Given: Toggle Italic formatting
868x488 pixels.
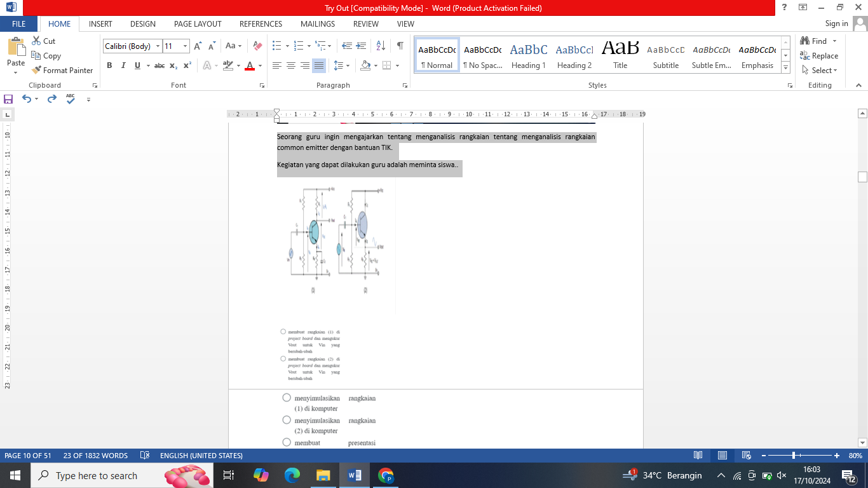Looking at the screenshot, I should coord(123,65).
